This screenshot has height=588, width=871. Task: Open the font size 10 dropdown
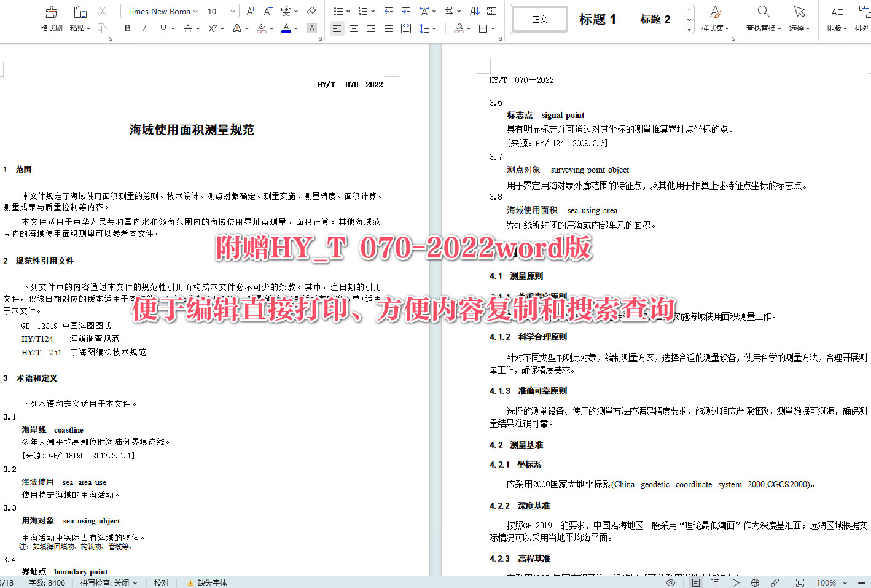(219, 11)
